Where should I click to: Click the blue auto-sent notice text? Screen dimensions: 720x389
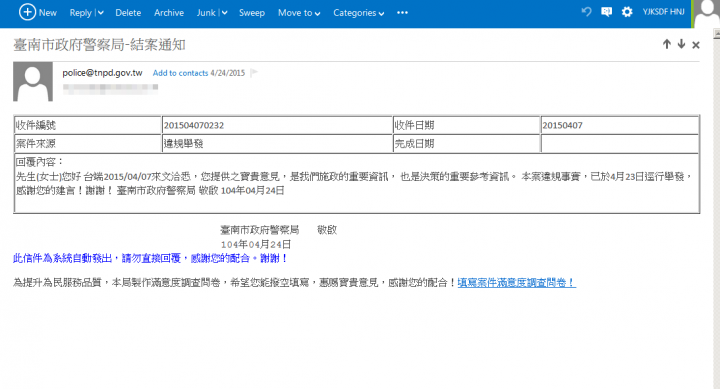[150, 259]
